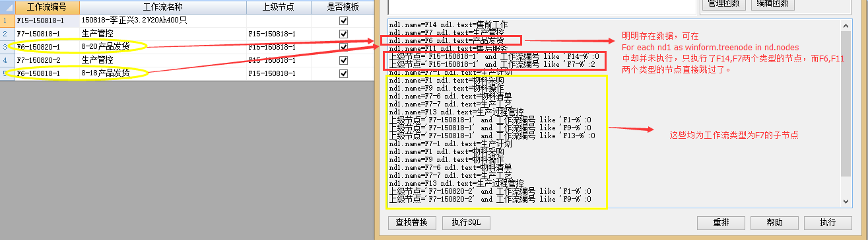Viewport: 868px width, 240px height.
Task: Uncheck template box for F6-150820-1 row
Action: coord(343,47)
